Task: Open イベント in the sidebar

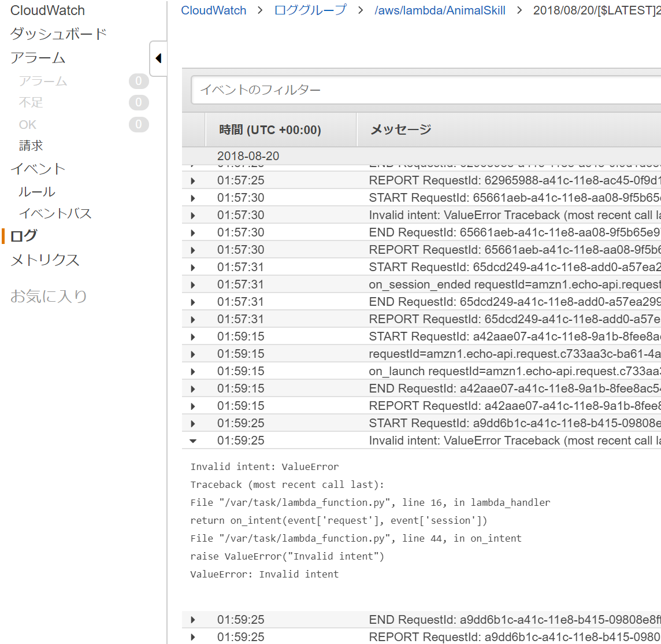Action: 38,169
